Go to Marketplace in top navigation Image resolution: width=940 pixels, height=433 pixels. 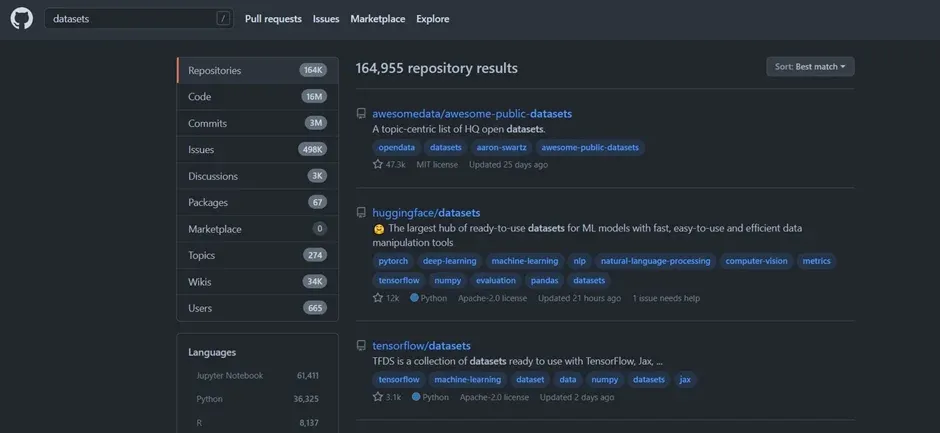(x=378, y=19)
